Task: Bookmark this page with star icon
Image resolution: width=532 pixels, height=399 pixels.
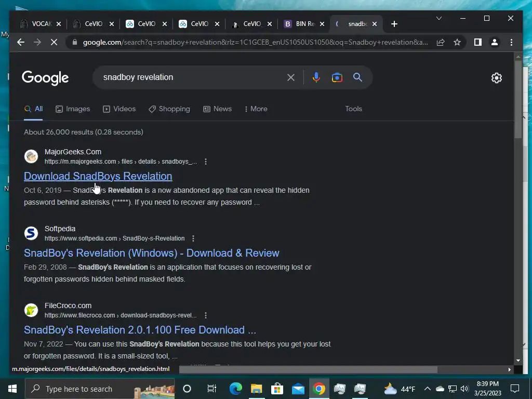Action: (x=457, y=42)
